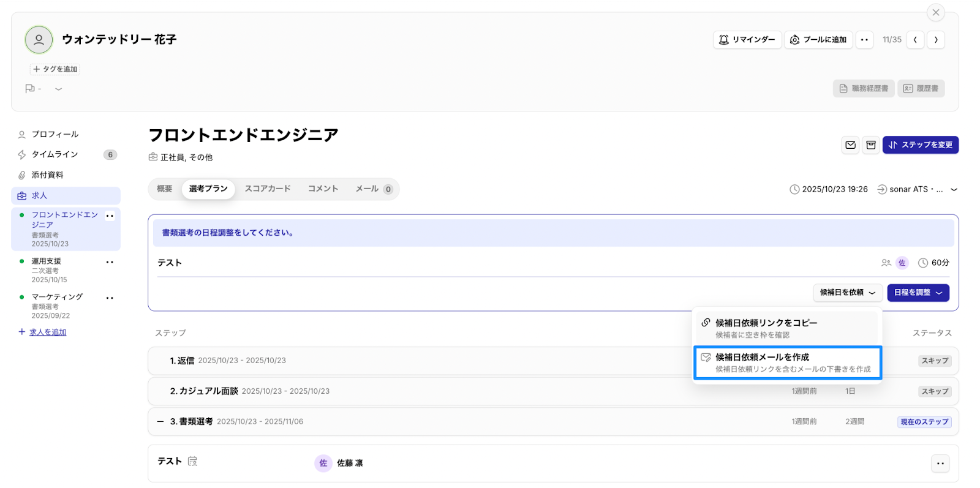The width and height of the screenshot is (980, 488).
Task: Click the タグを追加 button
Action: point(55,69)
